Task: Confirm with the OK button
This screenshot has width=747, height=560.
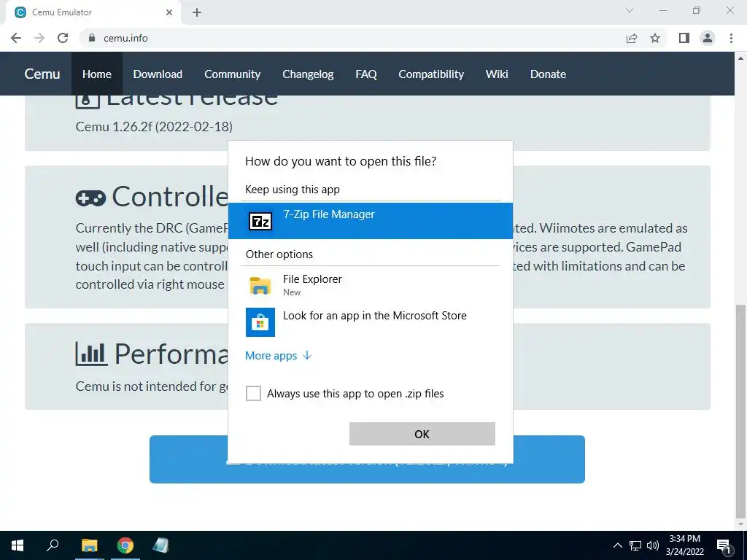Action: click(422, 434)
